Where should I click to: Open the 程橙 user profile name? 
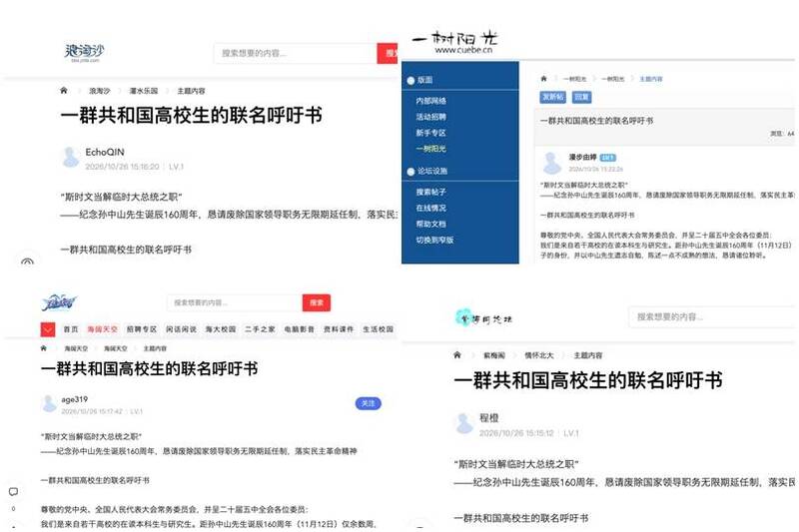[x=489, y=418]
